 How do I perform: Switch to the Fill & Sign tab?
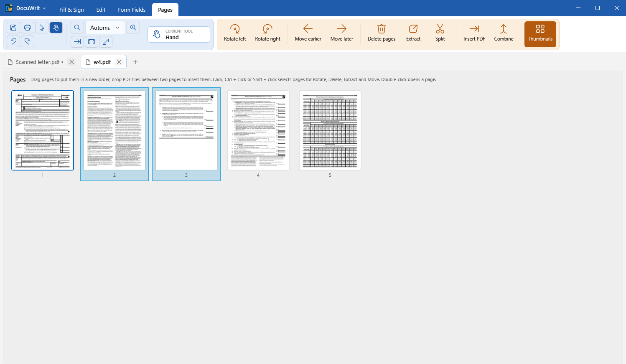pos(71,10)
